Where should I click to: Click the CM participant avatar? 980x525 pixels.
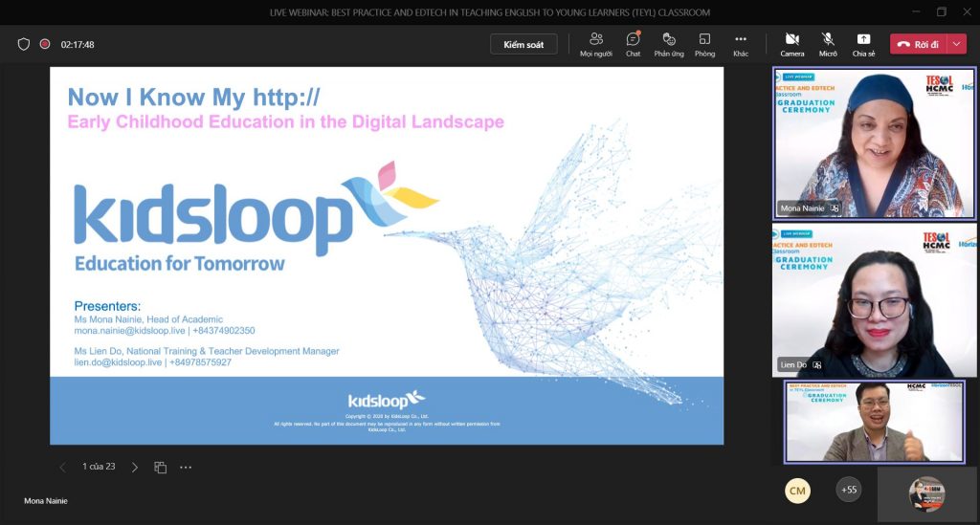797,491
